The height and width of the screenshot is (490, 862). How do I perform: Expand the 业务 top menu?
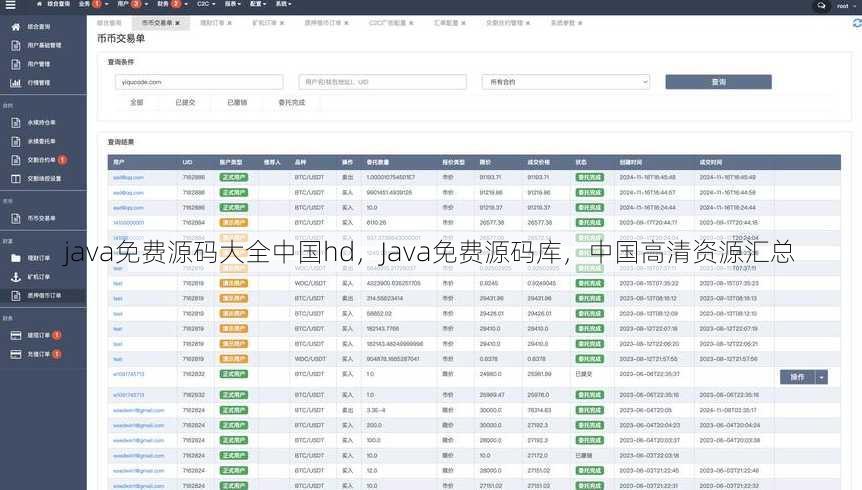coord(92,4)
